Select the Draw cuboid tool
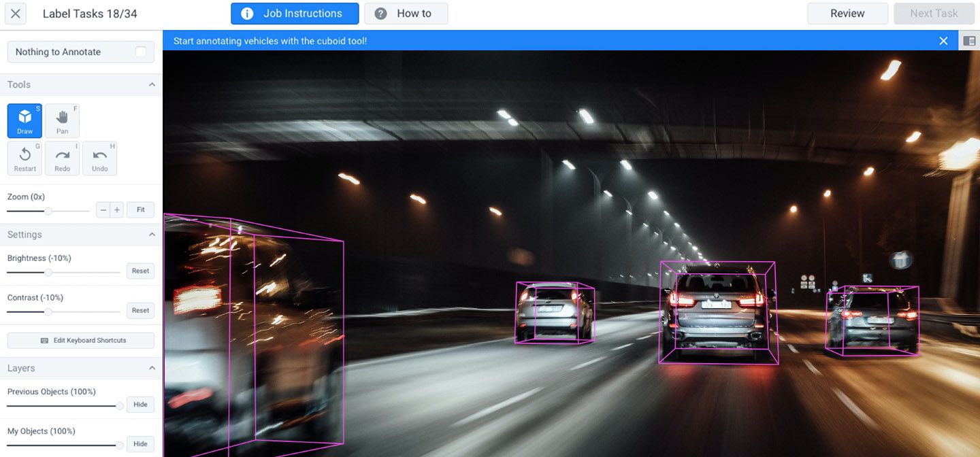 (24, 120)
